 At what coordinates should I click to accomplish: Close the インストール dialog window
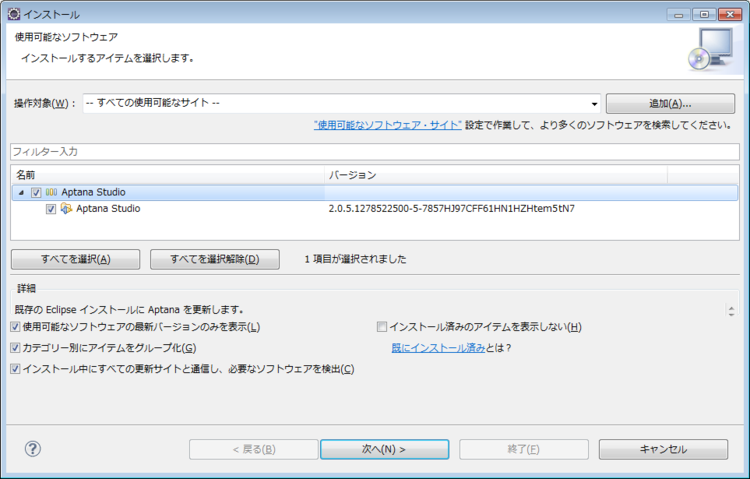click(730, 14)
